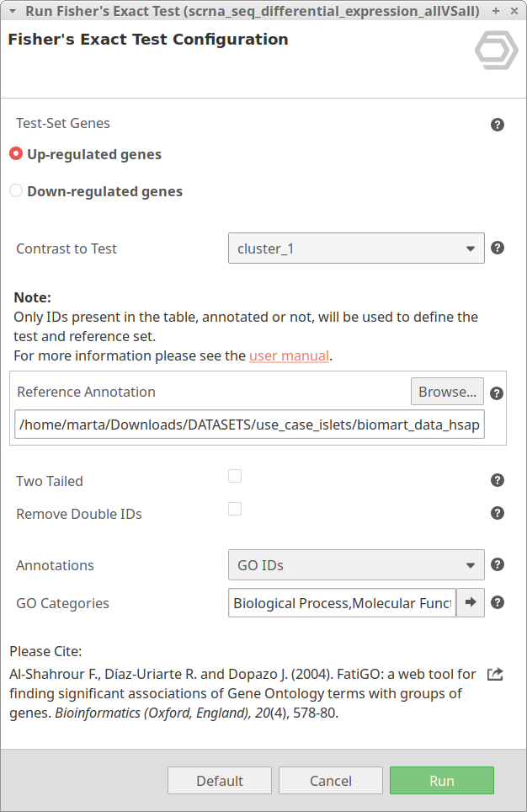Click arrow button beside GO Categories field
Image resolution: width=527 pixels, height=812 pixels.
click(x=471, y=602)
